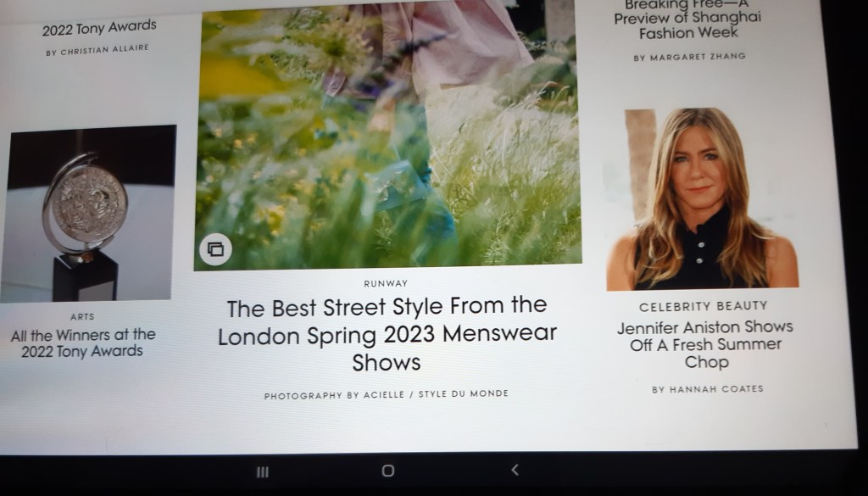Viewport: 868px width, 496px height.
Task: View author Margaret Zhang's byline
Action: click(x=689, y=58)
